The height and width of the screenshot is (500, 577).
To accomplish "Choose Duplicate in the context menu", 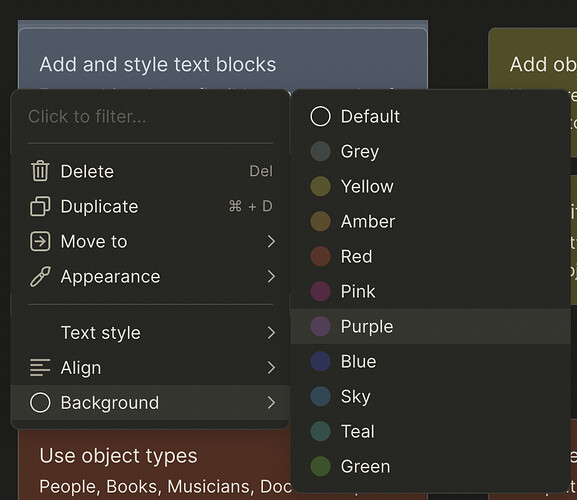I will point(150,206).
